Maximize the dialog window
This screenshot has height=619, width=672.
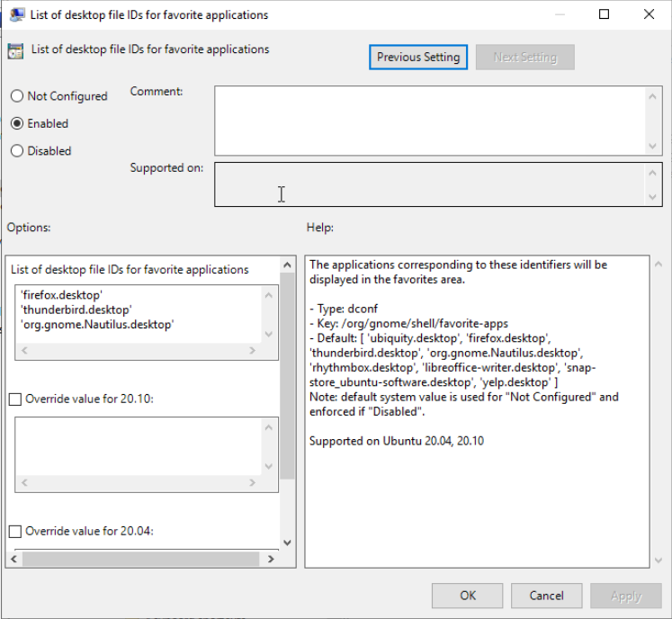point(604,14)
